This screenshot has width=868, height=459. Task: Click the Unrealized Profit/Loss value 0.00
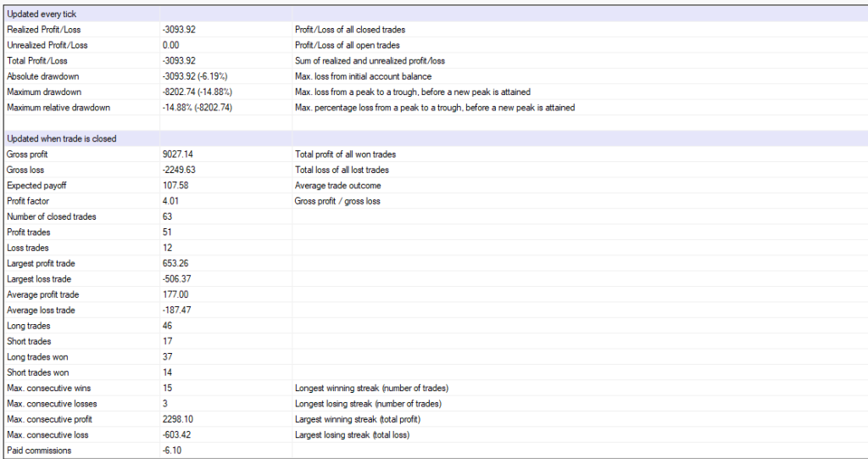point(170,45)
